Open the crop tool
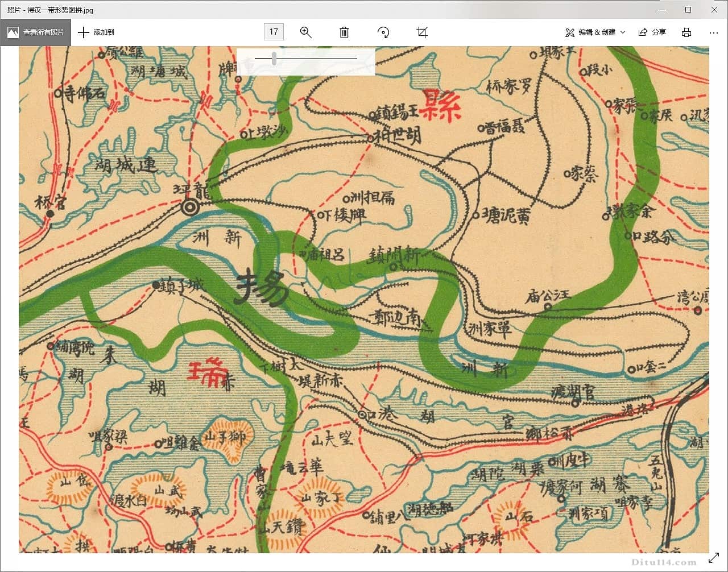The image size is (728, 572). click(x=421, y=32)
